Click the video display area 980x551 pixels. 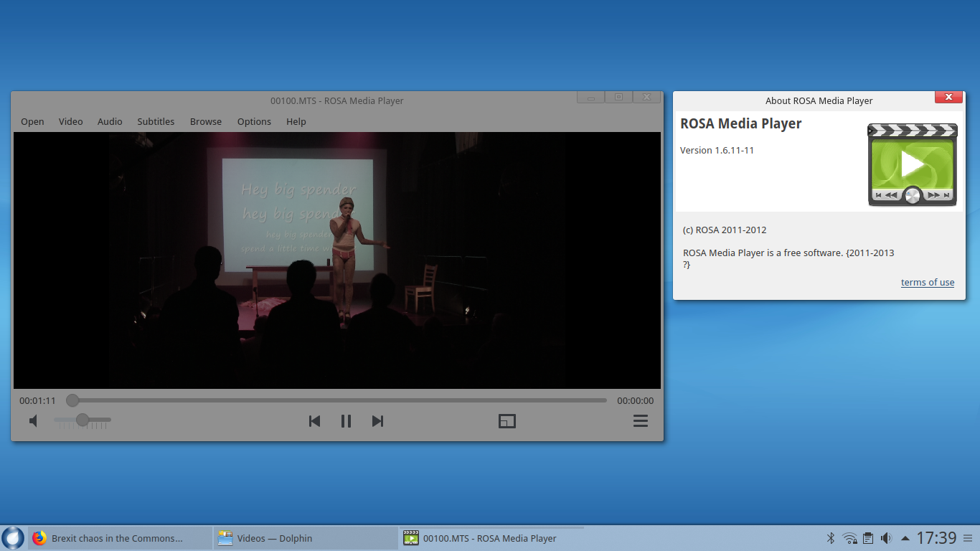pos(337,260)
